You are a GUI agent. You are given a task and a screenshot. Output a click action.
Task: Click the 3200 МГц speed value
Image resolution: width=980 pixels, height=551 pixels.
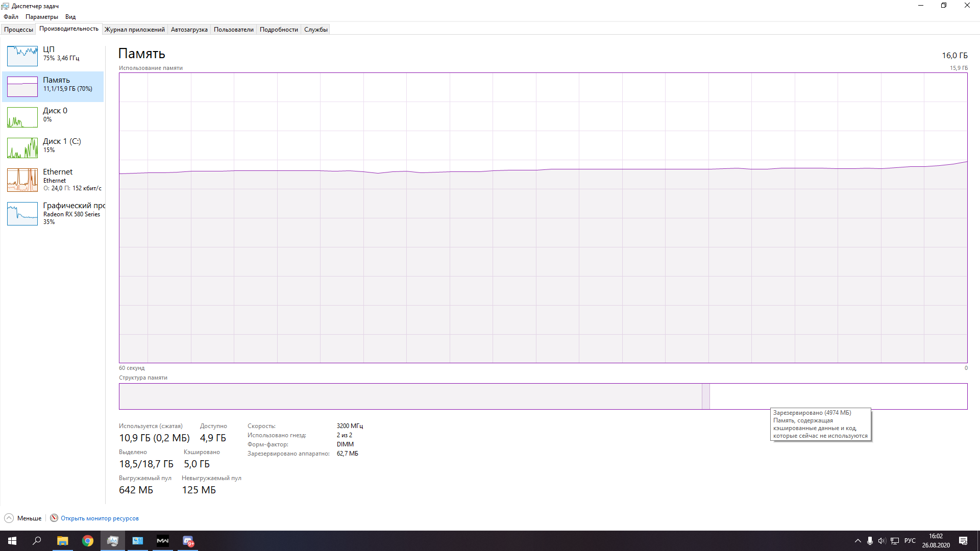click(350, 426)
